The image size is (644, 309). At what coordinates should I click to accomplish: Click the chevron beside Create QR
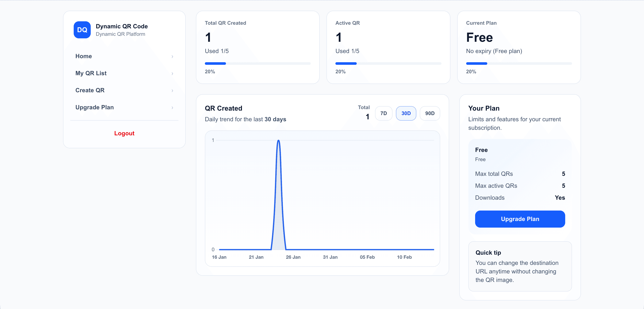pos(172,91)
